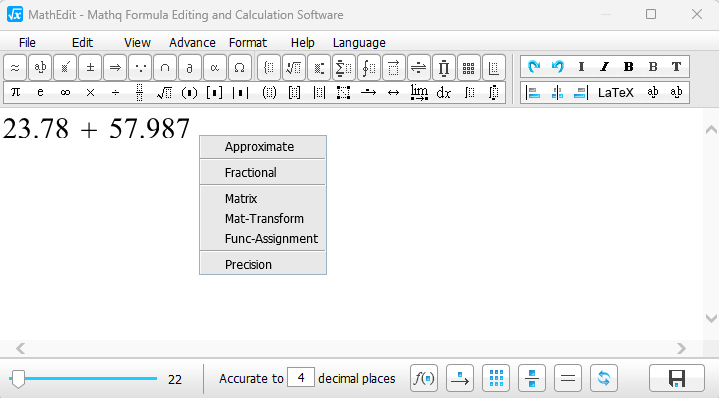Toggle the T text style

coord(676,67)
